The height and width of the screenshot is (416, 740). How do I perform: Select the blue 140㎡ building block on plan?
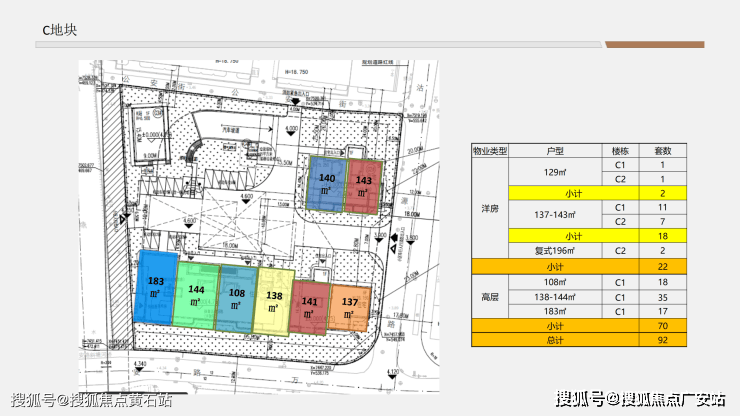[327, 184]
